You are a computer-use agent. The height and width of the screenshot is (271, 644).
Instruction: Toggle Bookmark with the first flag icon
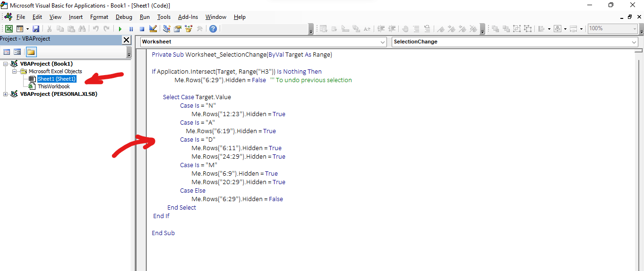(441, 29)
